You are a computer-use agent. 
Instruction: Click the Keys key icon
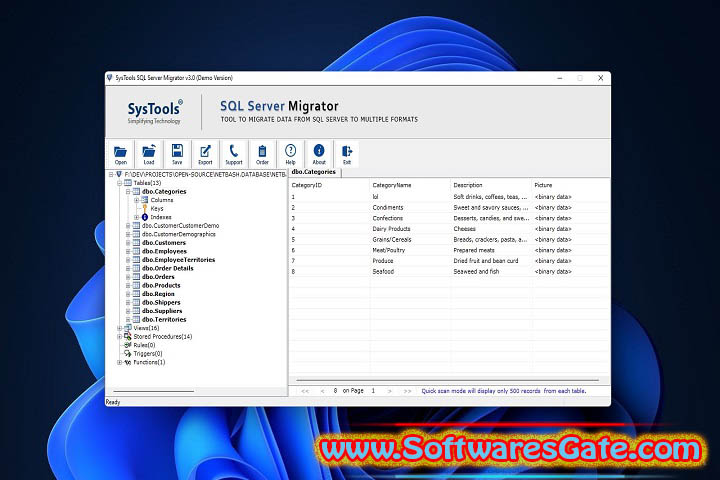145,209
